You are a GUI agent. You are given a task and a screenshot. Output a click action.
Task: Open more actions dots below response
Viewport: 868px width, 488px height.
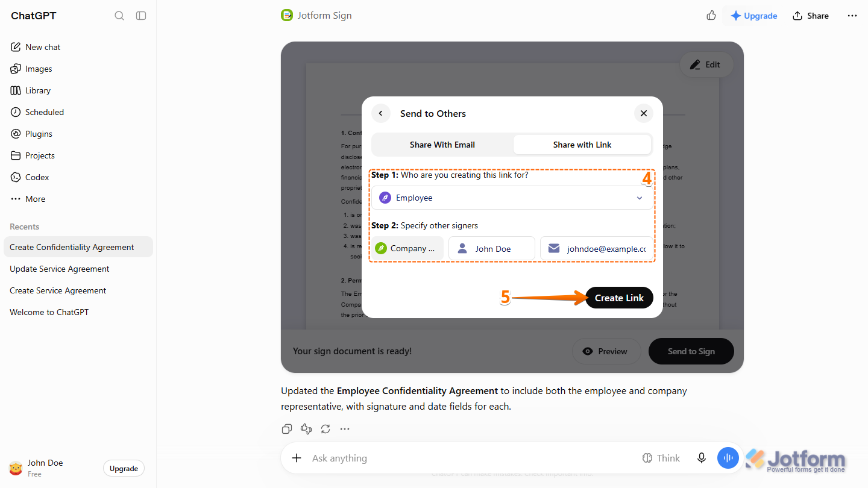click(x=345, y=429)
